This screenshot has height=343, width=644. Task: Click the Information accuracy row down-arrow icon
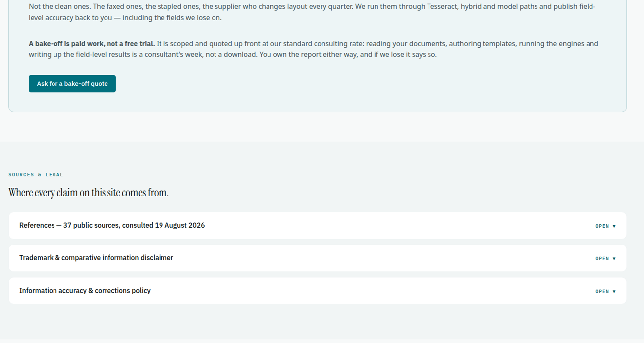pyautogui.click(x=614, y=292)
